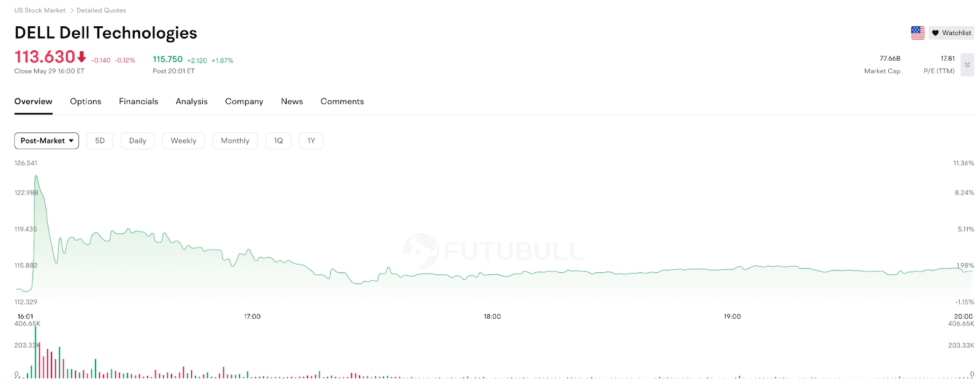
Task: Select the 5D chart view
Action: 100,141
